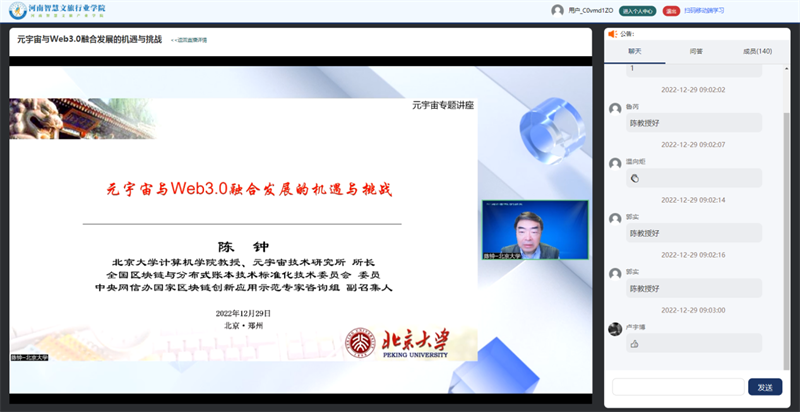This screenshot has width=800, height=412.
Task: Click the speaker webcam video thumbnail
Action: click(535, 230)
